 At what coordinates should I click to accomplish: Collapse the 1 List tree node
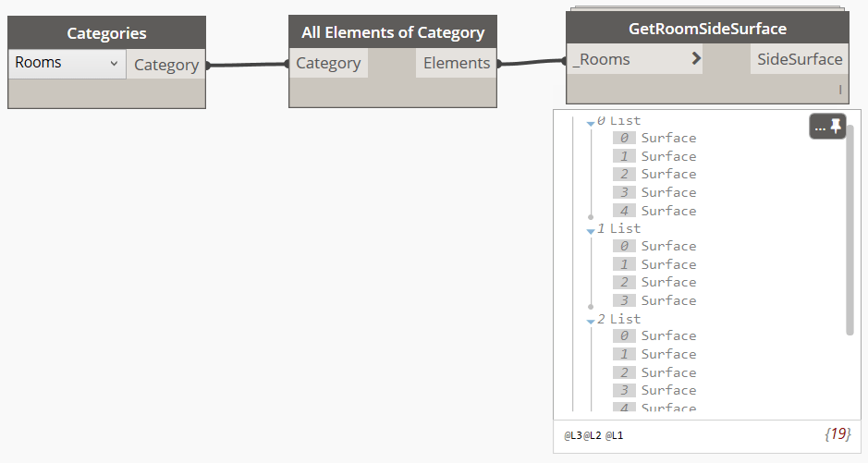(x=591, y=230)
